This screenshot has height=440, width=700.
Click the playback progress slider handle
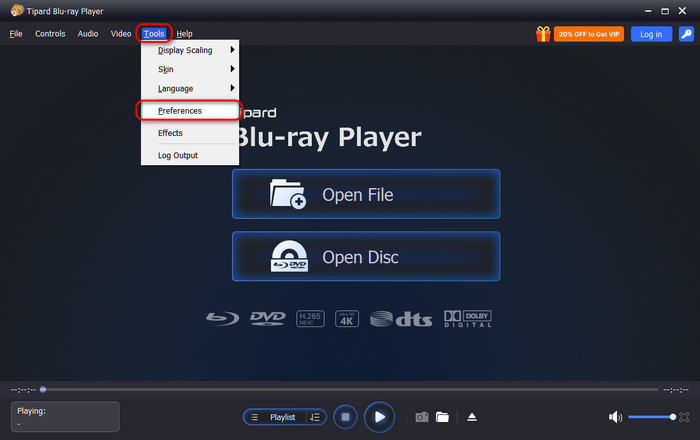tap(43, 390)
